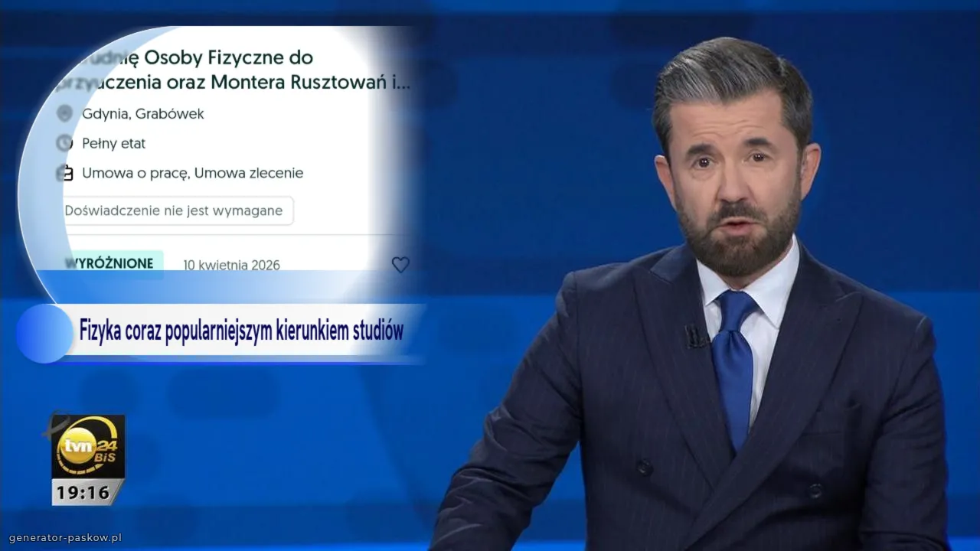980x551 pixels.
Task: Click the 'Gdynia, Grabówek' location text
Action: coord(143,114)
